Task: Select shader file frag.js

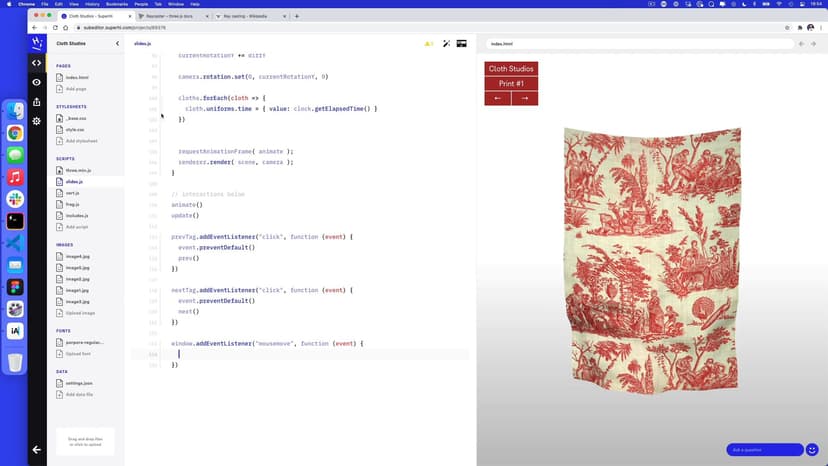Action: (x=72, y=204)
